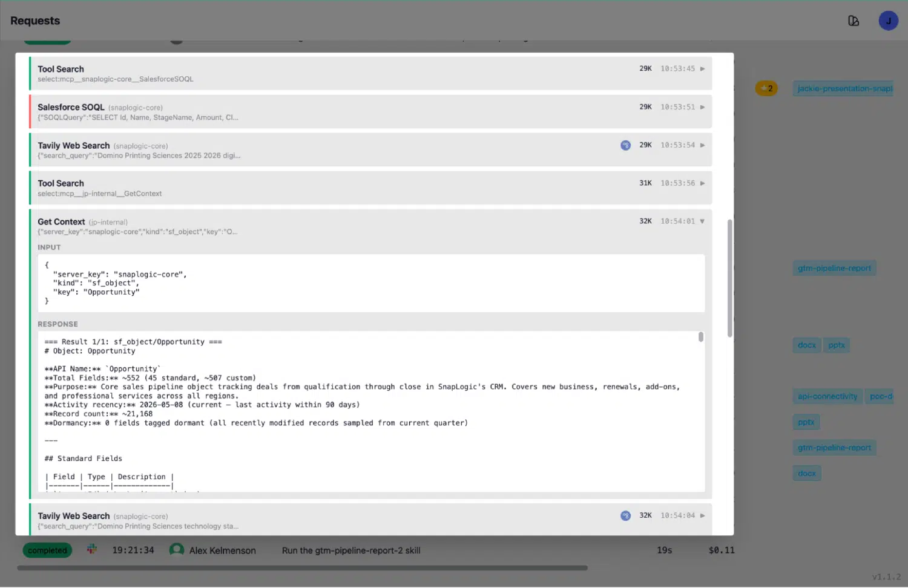
Task: Click the Alex Kelmenson name
Action: coord(223,550)
